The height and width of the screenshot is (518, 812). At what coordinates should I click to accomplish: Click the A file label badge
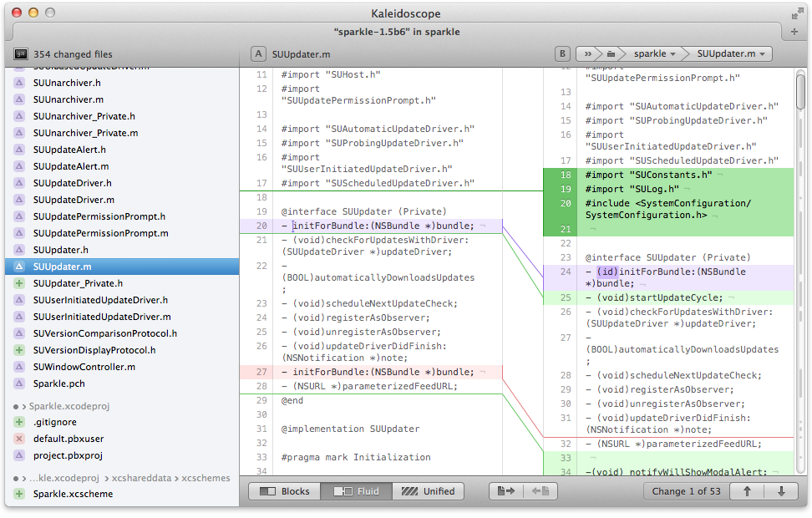pos(258,53)
